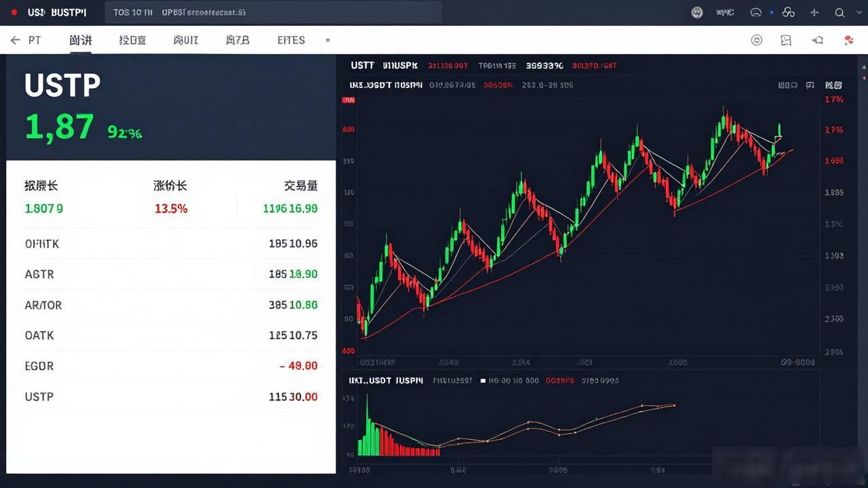868x488 pixels.
Task: Select the underlined active tab after PT
Action: click(x=81, y=41)
